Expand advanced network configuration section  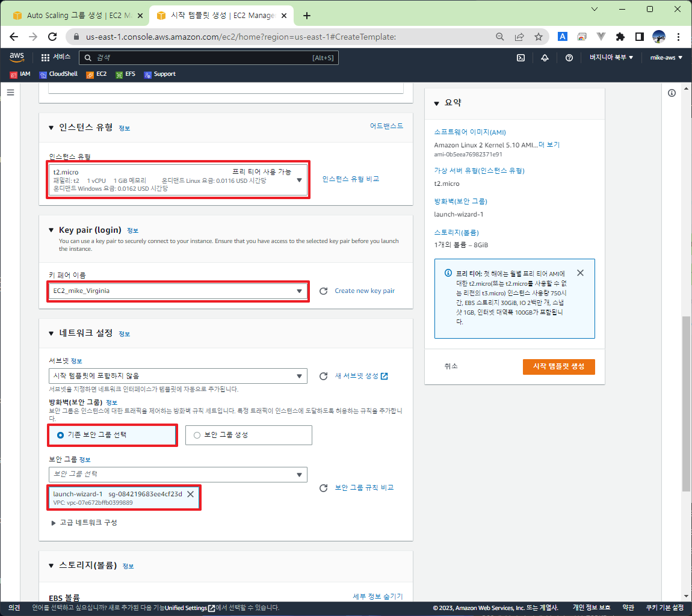click(x=84, y=523)
